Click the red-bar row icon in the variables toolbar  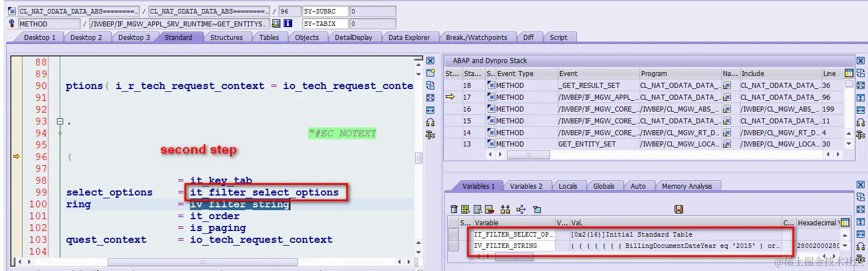tap(489, 210)
